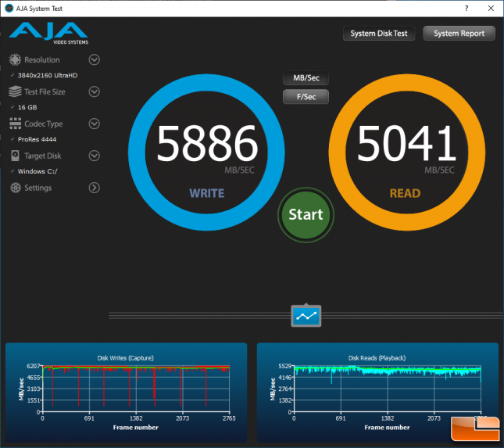Expand the Resolution dropdown arrow
The height and width of the screenshot is (448, 504).
click(x=95, y=60)
